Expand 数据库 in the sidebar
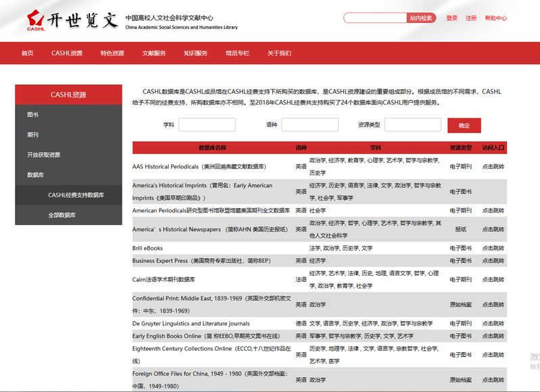The height and width of the screenshot is (392, 540). [36, 175]
